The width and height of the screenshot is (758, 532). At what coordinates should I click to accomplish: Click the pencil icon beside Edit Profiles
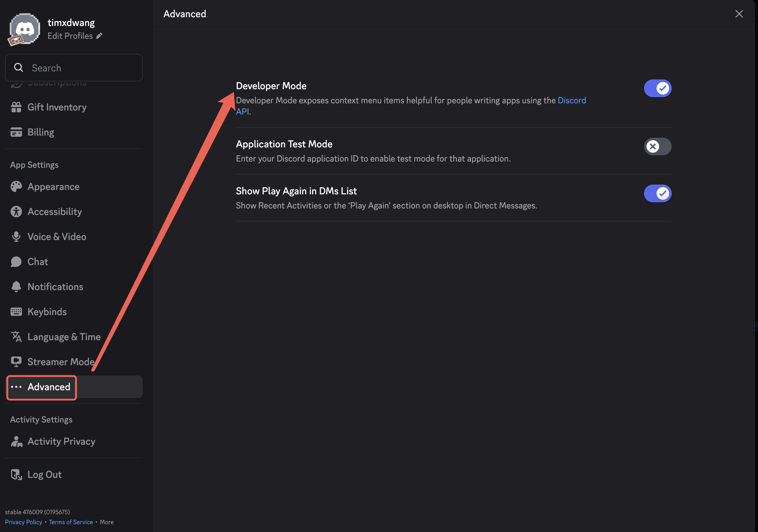(99, 36)
